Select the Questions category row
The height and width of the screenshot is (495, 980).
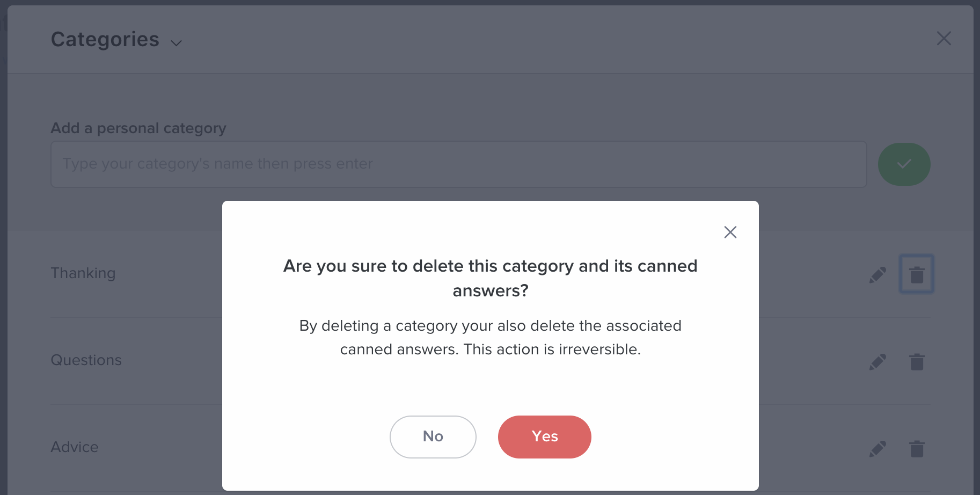[490, 361]
